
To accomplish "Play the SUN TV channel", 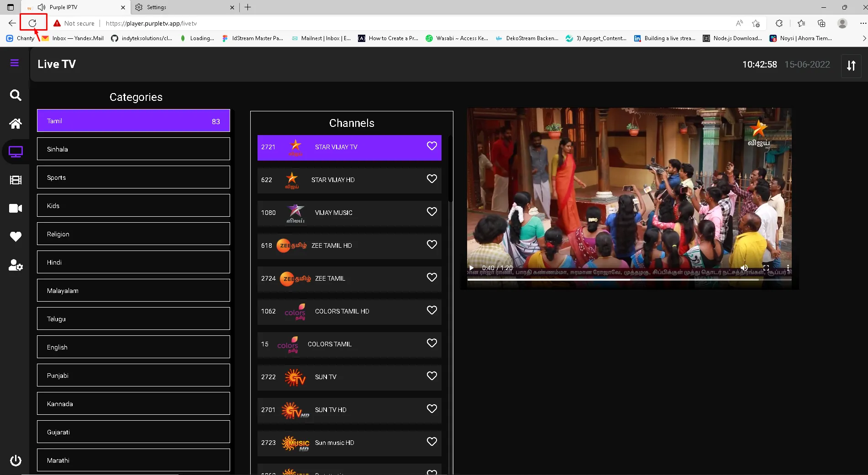I will pyautogui.click(x=349, y=377).
